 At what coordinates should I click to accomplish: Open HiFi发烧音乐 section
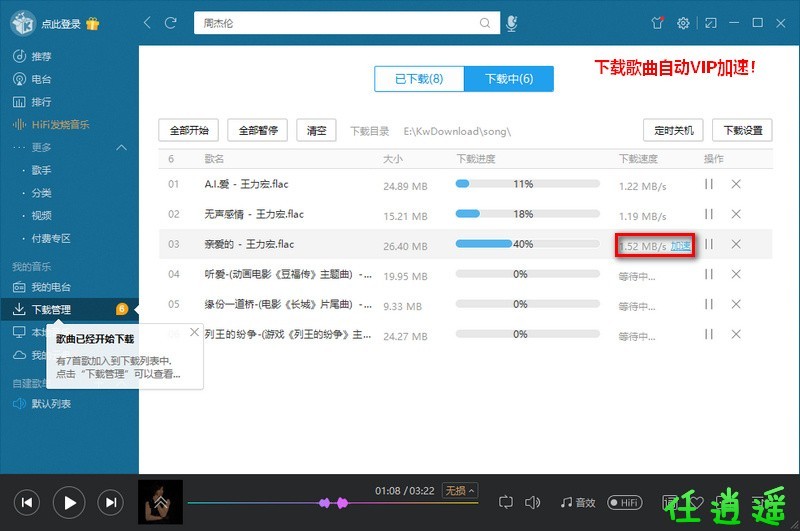51,124
